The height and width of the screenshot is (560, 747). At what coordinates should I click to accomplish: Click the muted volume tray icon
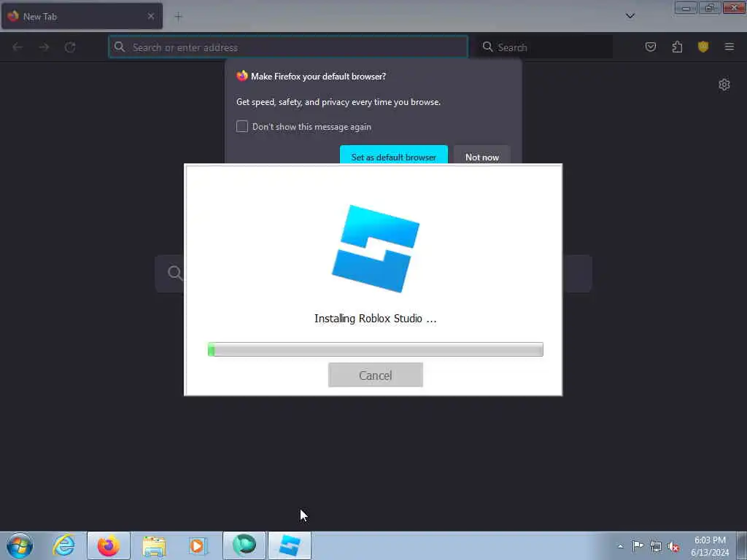(673, 547)
